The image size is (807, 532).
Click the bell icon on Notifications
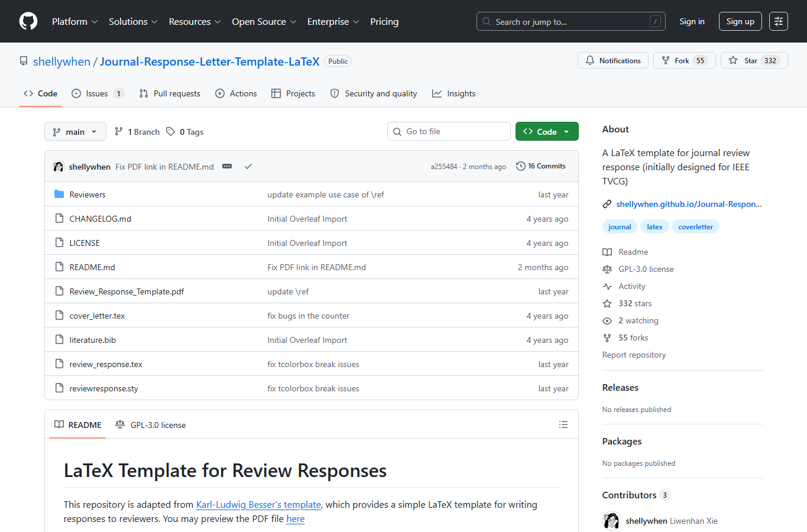point(590,60)
